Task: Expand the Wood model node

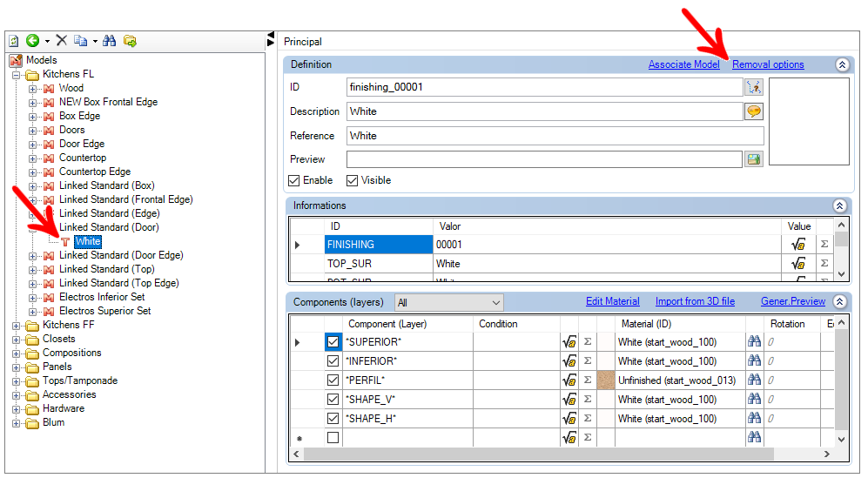Action: click(33, 89)
